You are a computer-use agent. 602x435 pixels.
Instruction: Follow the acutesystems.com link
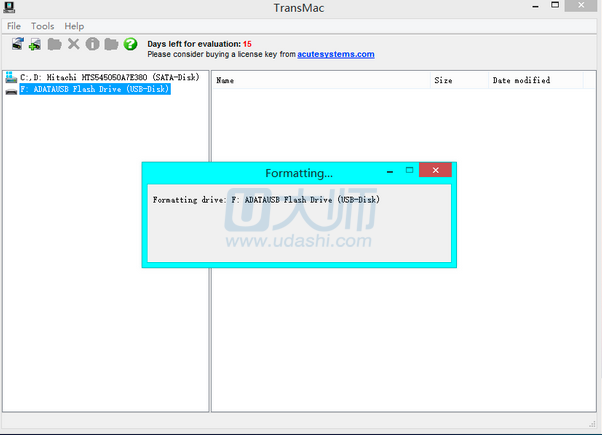click(x=335, y=55)
